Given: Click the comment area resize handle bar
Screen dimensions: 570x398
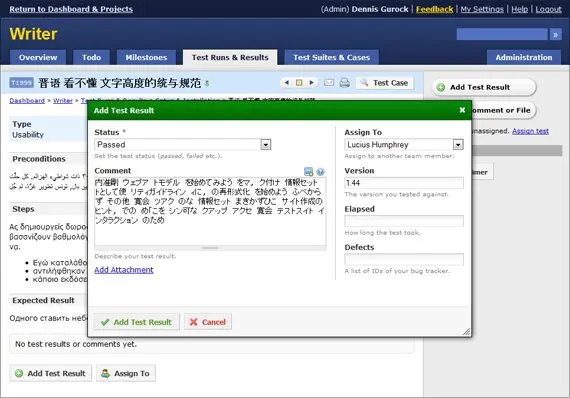Looking at the screenshot, I should pos(210,248).
